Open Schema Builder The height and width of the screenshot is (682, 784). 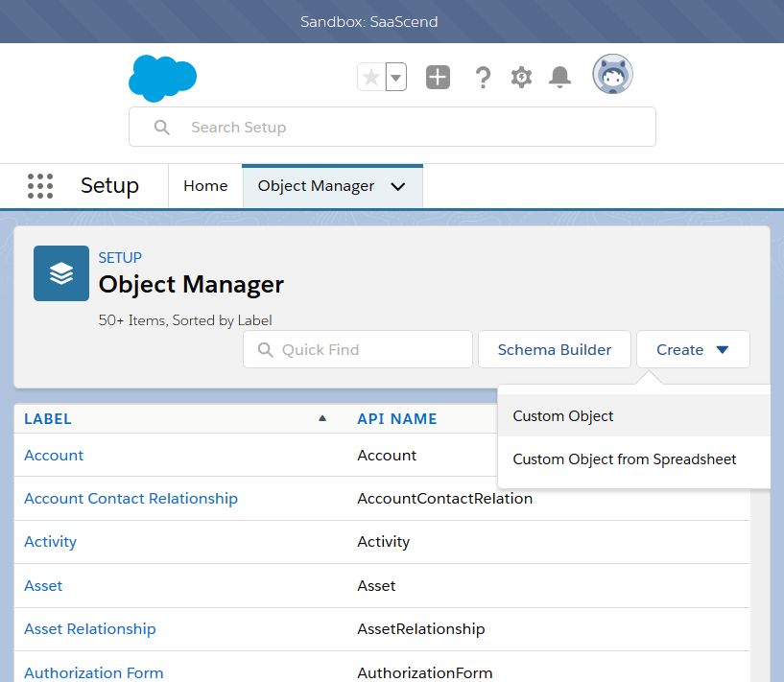point(555,349)
